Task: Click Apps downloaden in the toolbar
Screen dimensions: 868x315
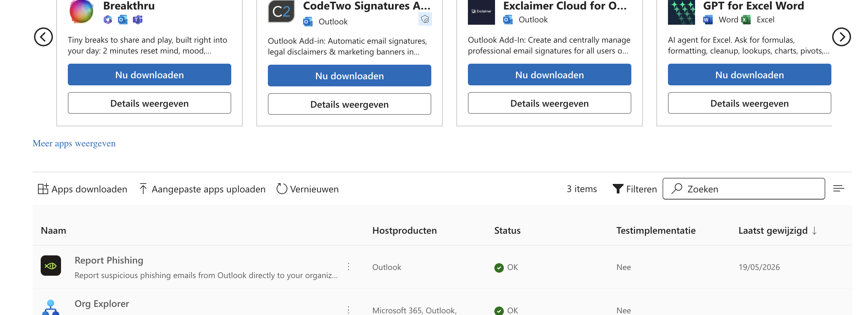Action: pos(82,189)
